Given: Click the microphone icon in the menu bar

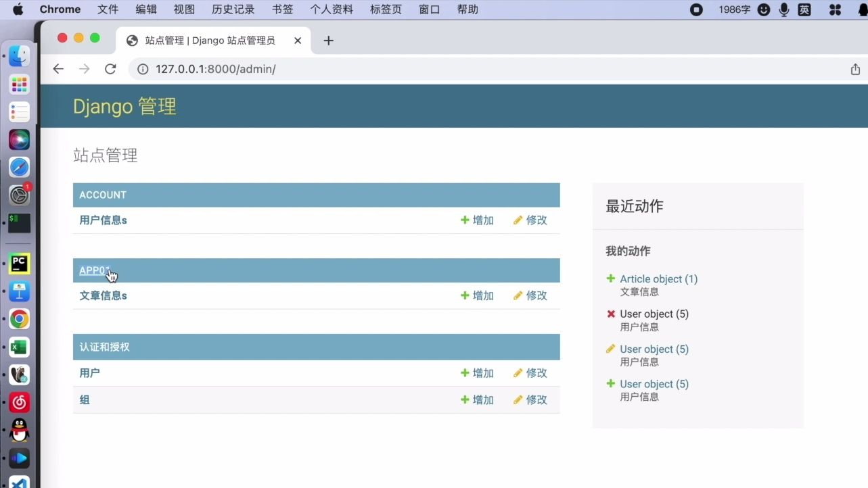Looking at the screenshot, I should 783,9.
